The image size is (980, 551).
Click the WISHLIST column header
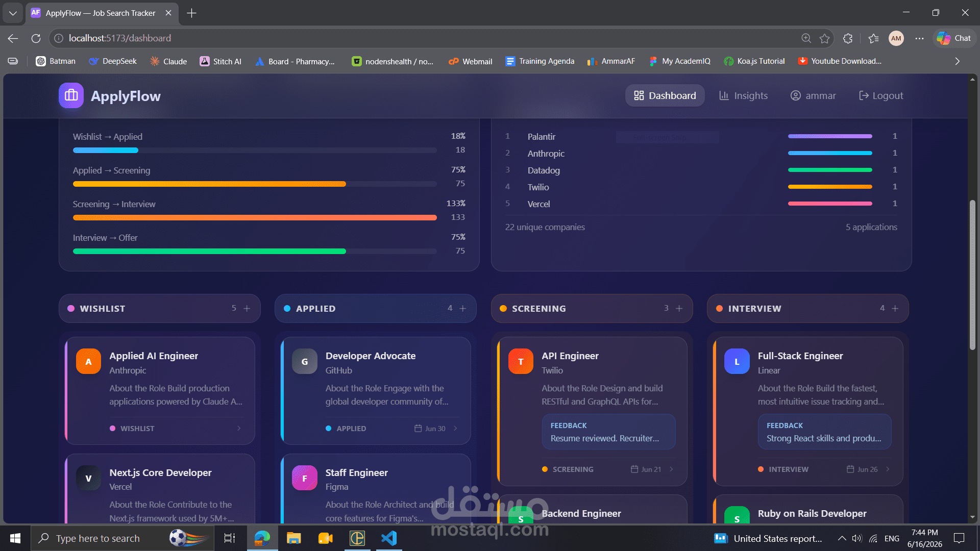tap(160, 309)
